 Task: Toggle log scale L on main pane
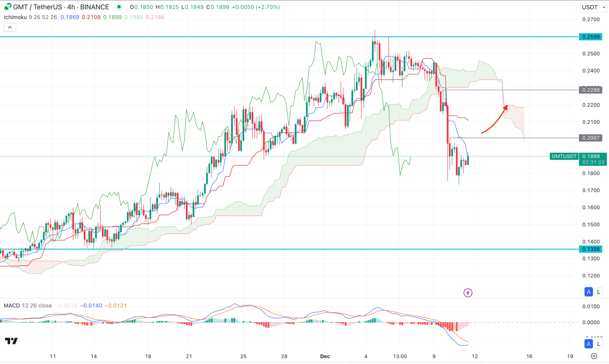click(599, 292)
